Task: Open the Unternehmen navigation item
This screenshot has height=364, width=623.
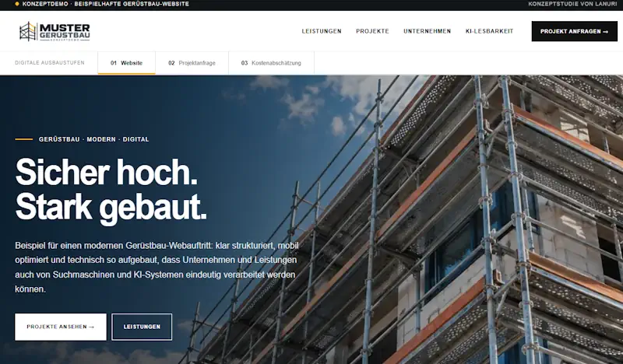Action: coord(427,31)
